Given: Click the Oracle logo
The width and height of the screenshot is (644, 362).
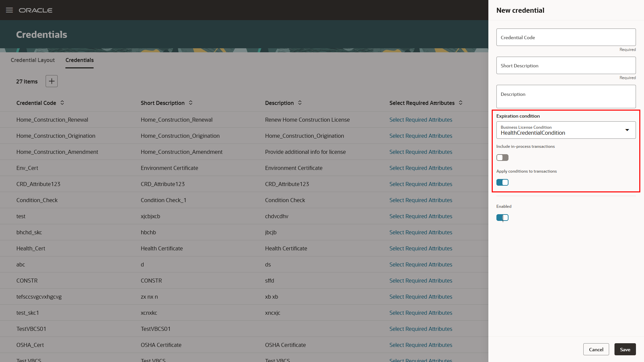Looking at the screenshot, I should pos(36,10).
